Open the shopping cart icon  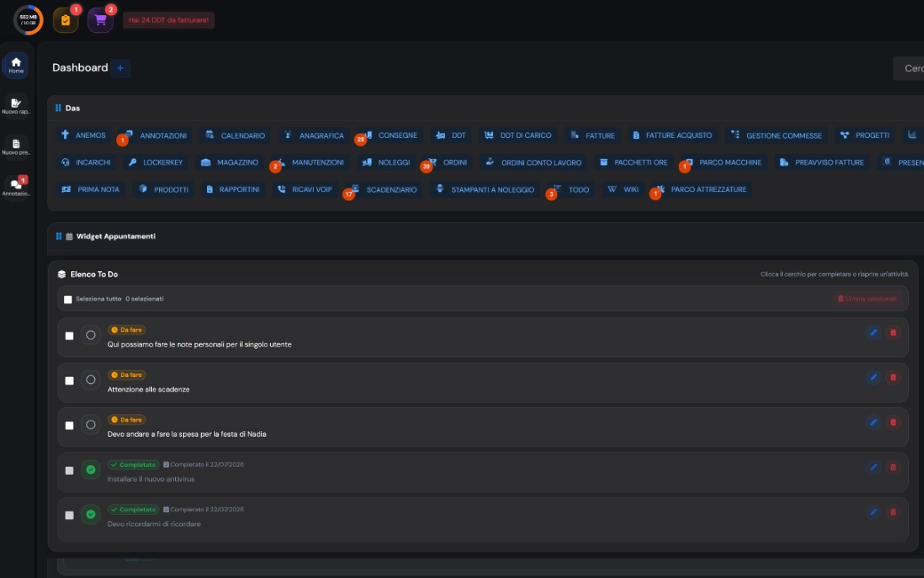pos(100,20)
